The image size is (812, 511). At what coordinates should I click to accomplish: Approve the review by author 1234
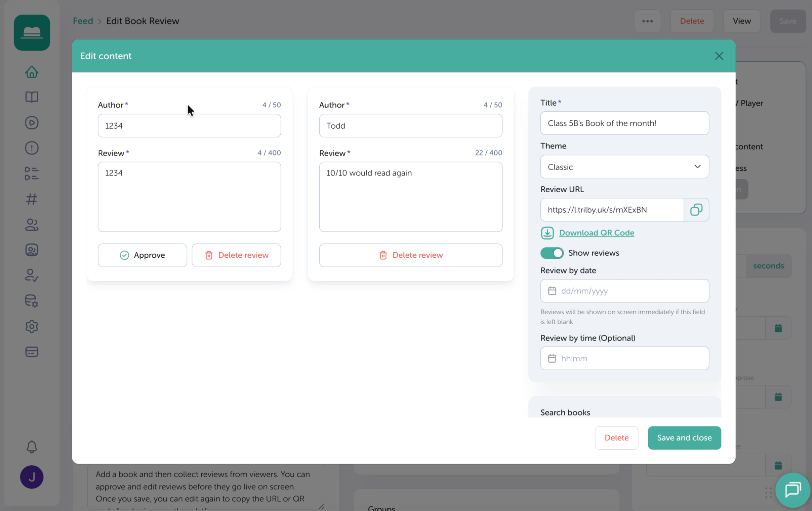click(x=142, y=255)
